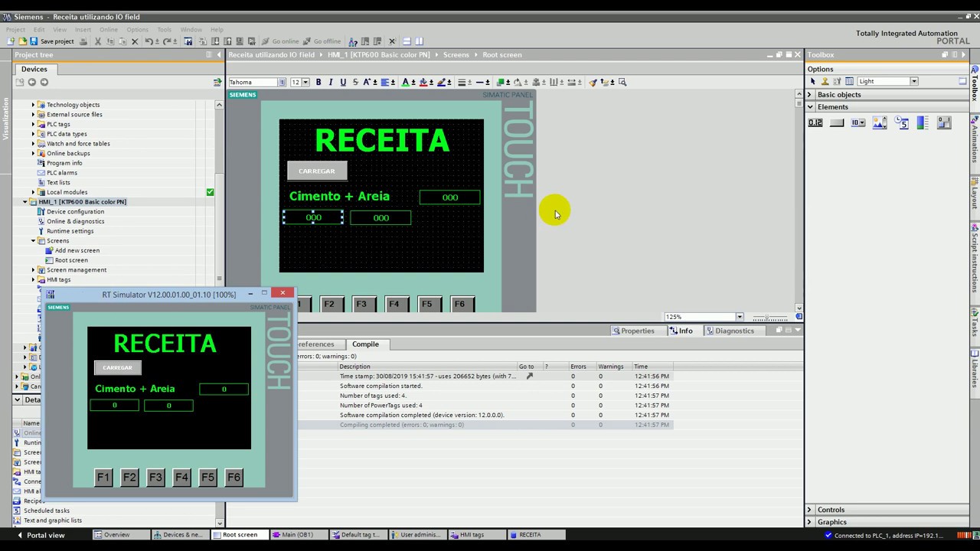The height and width of the screenshot is (551, 980).
Task: Click F3 key in RT Simulator window
Action: [x=155, y=478]
